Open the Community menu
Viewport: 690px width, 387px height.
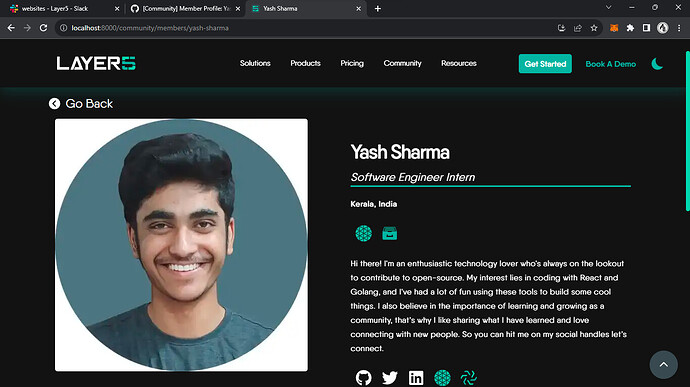(402, 63)
